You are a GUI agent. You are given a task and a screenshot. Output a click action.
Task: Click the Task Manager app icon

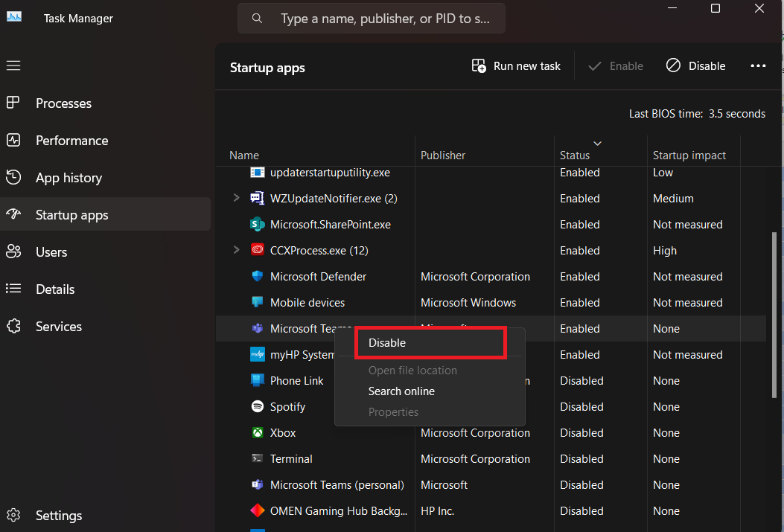pos(14,16)
